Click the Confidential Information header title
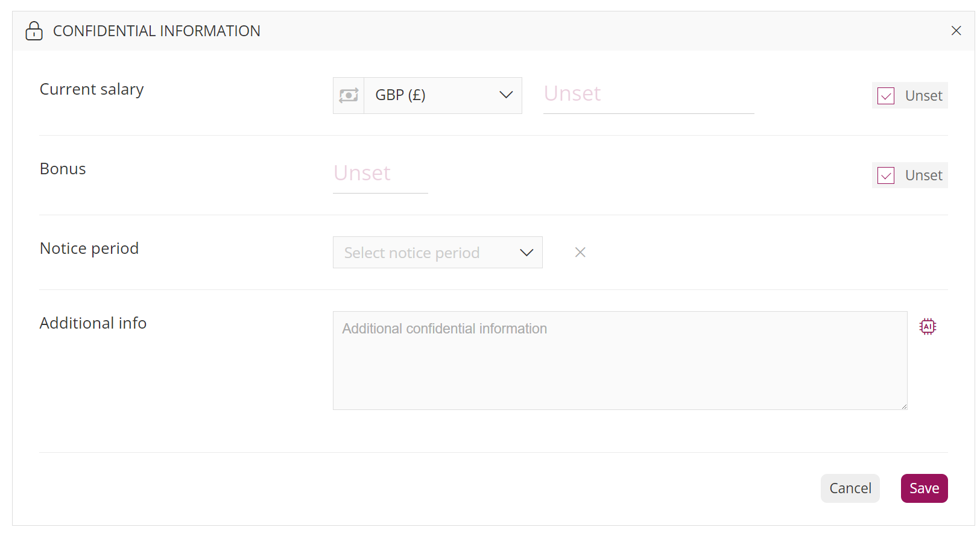This screenshot has height=533, width=980. click(157, 31)
